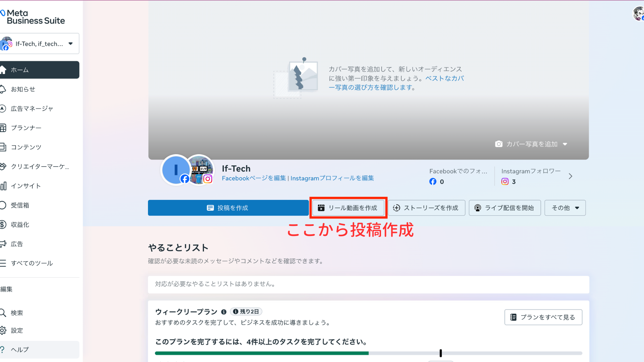Expand the その他 options menu

tap(565, 208)
